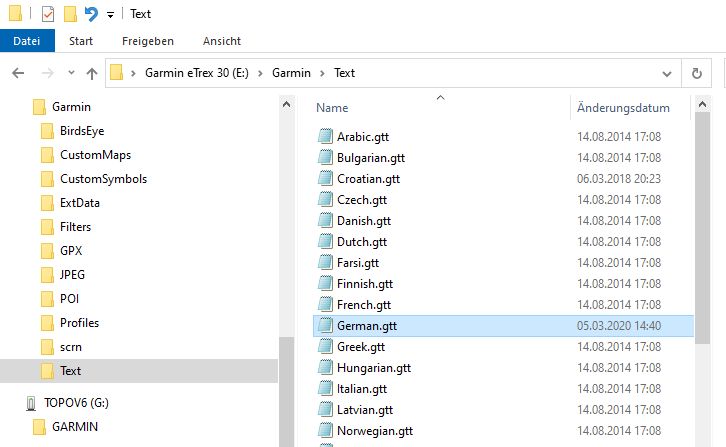The width and height of the screenshot is (726, 447).
Task: Select the Arabic.gtt file icon
Action: coord(325,137)
